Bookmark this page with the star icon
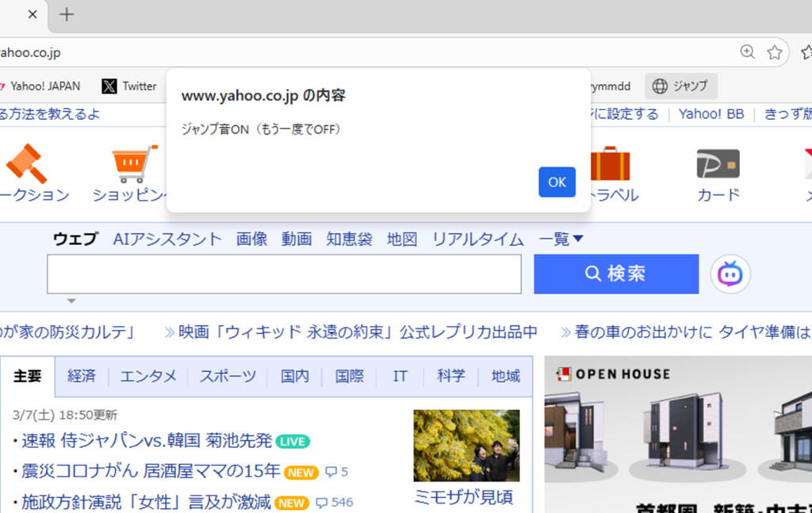Viewport: 812px width, 513px height. 775,52
